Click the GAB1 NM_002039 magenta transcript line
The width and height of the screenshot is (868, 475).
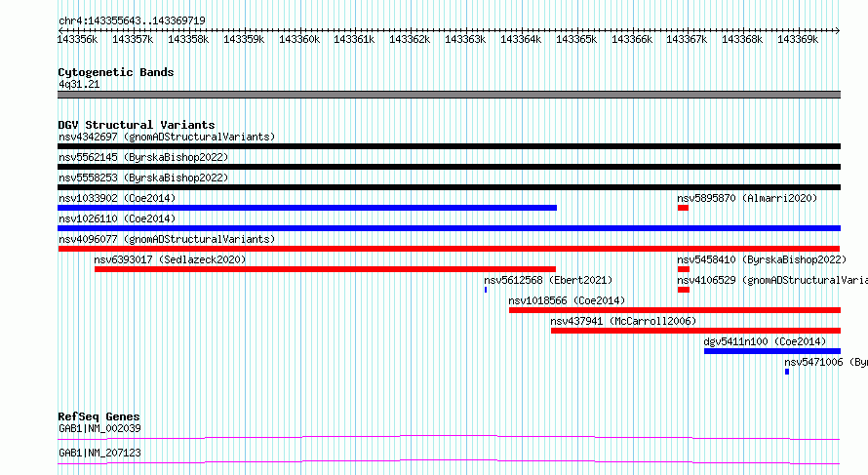(x=449, y=437)
